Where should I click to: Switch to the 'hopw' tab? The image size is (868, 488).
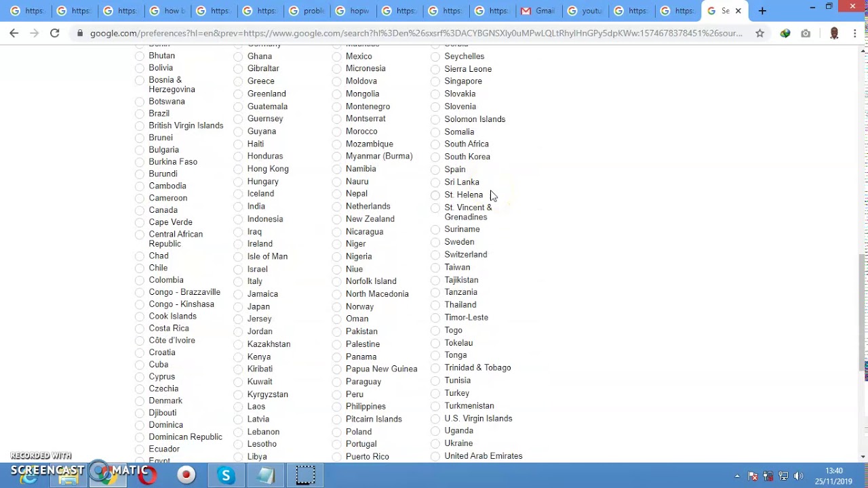click(353, 11)
